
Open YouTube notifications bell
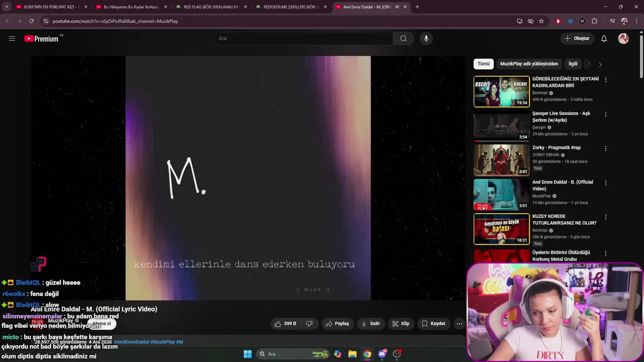point(604,38)
